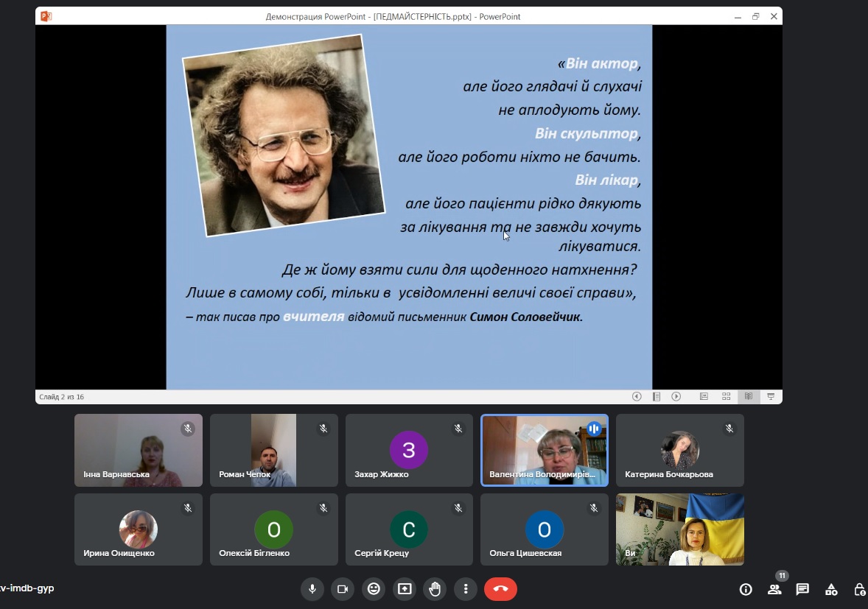Click the line «Він актор, on slide
Viewport: 868px width, 609px height.
click(x=599, y=63)
